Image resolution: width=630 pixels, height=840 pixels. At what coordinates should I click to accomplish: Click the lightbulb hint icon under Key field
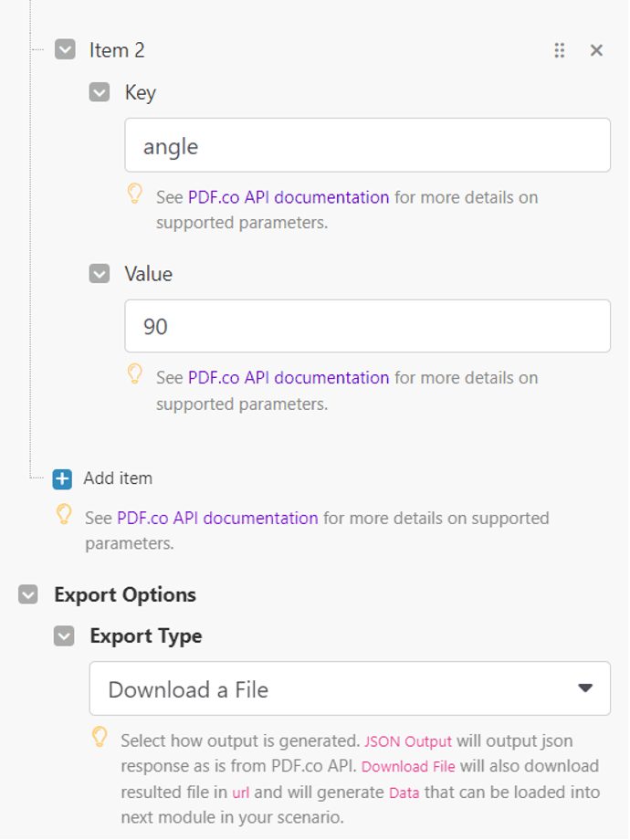click(x=135, y=194)
